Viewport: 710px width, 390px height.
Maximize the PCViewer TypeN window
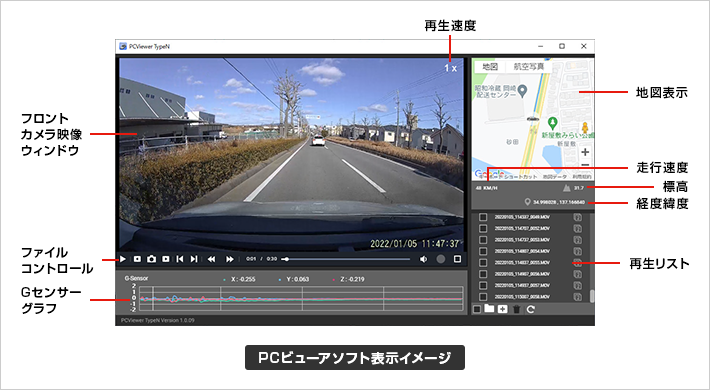pyautogui.click(x=562, y=46)
